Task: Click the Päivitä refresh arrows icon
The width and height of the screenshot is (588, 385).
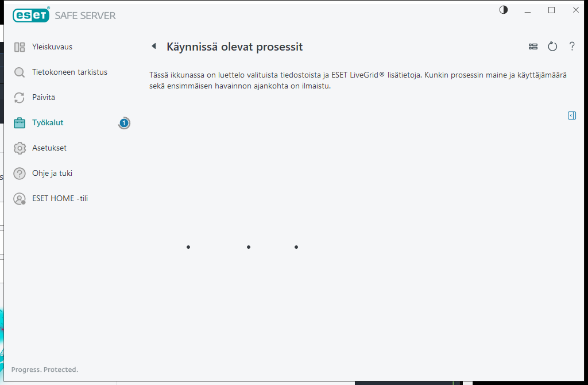Action: click(x=20, y=98)
